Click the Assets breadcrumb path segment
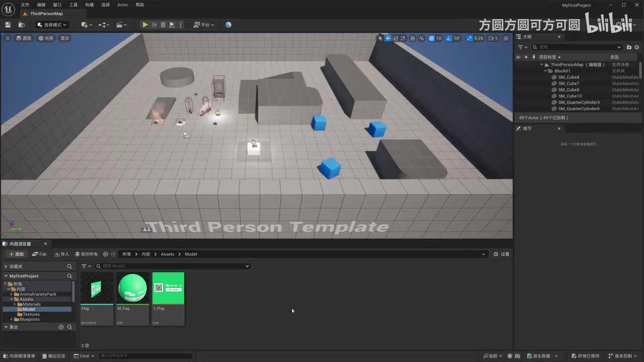This screenshot has height=362, width=644. [168, 254]
